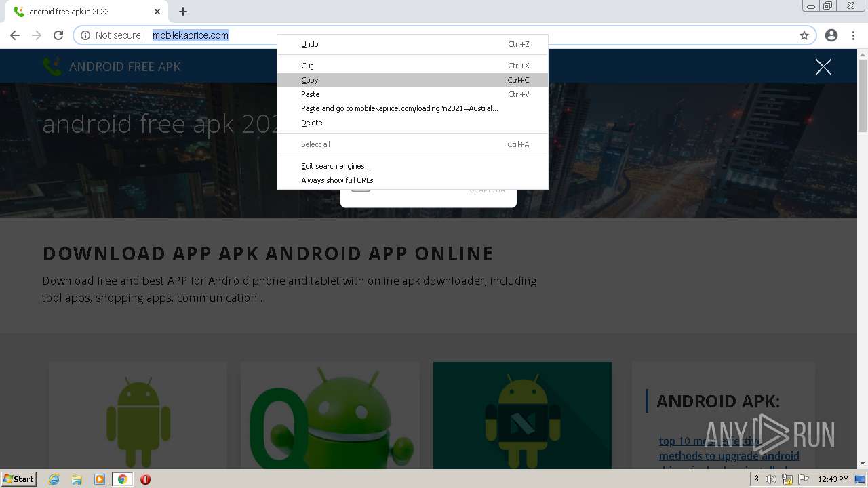Tick the captcha checkbox below menu

361,189
